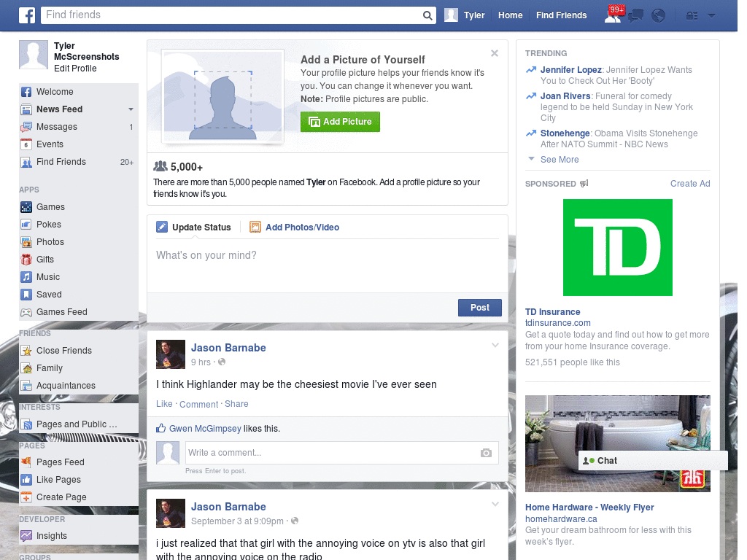The image size is (747, 560).
Task: Select News Feed in sidebar
Action: click(60, 109)
